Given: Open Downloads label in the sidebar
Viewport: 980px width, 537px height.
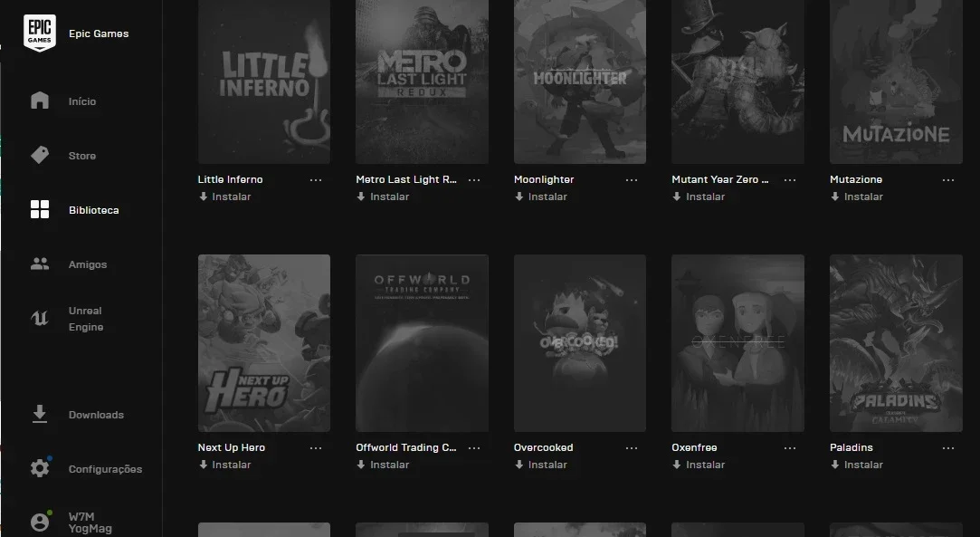Looking at the screenshot, I should 96,415.
